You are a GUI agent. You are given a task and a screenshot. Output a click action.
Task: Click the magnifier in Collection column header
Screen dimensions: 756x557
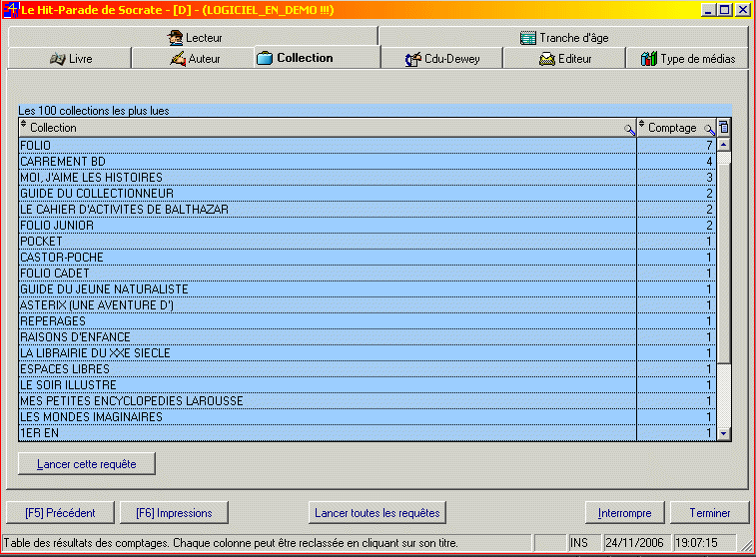[629, 129]
